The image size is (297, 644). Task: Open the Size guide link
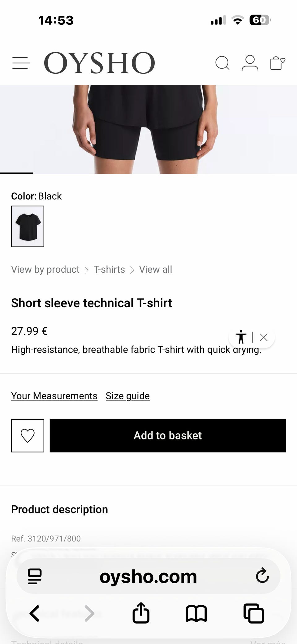click(x=128, y=396)
